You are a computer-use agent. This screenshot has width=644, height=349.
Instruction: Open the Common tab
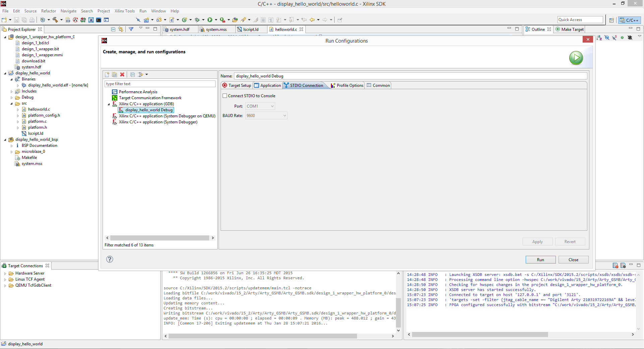tap(378, 85)
